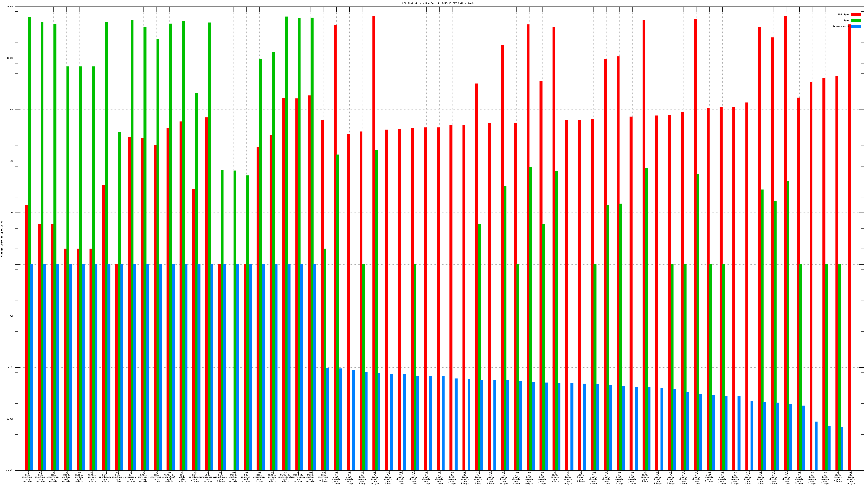Click the RBL Statistics chart title

439,3
